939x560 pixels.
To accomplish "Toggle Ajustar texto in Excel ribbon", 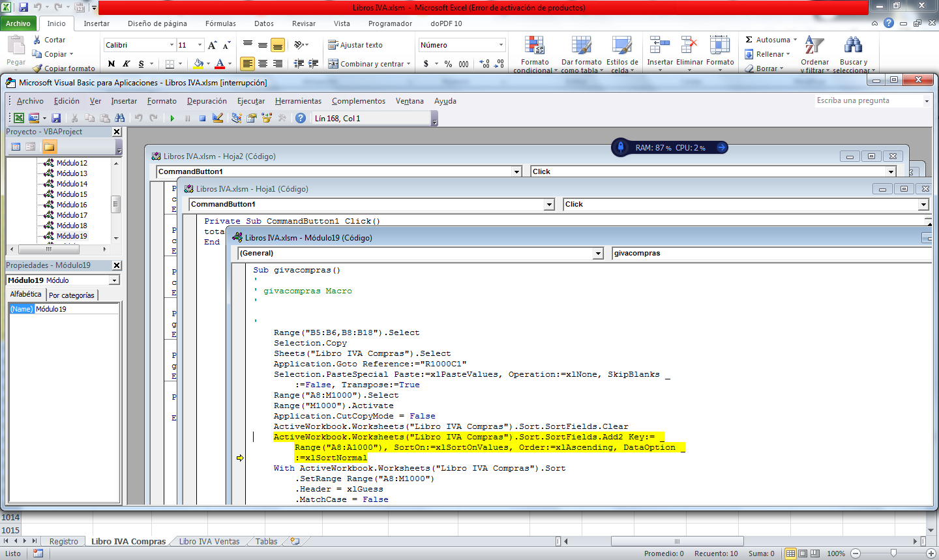I will pyautogui.click(x=355, y=45).
